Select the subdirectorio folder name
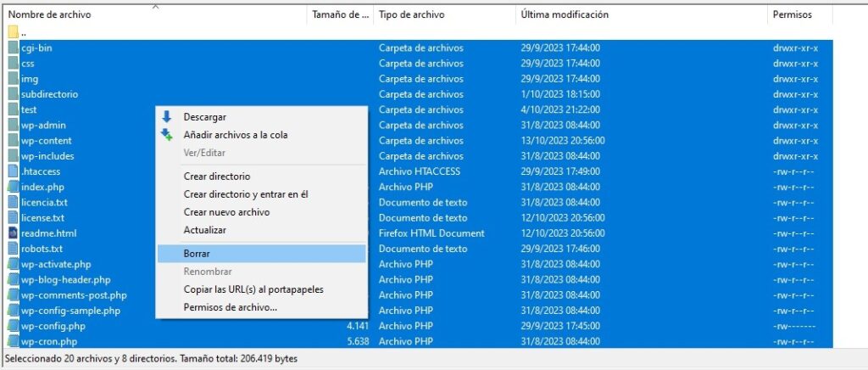868x370 pixels. pyautogui.click(x=49, y=94)
